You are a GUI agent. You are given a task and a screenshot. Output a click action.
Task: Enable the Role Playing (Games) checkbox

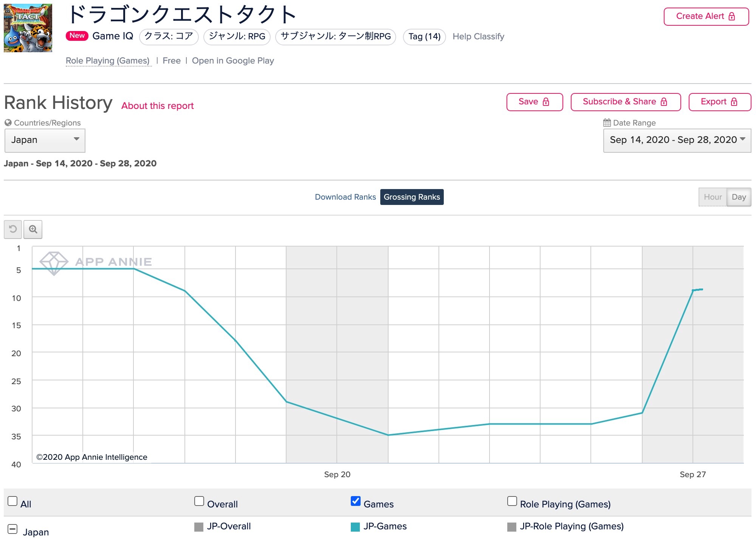[512, 501]
